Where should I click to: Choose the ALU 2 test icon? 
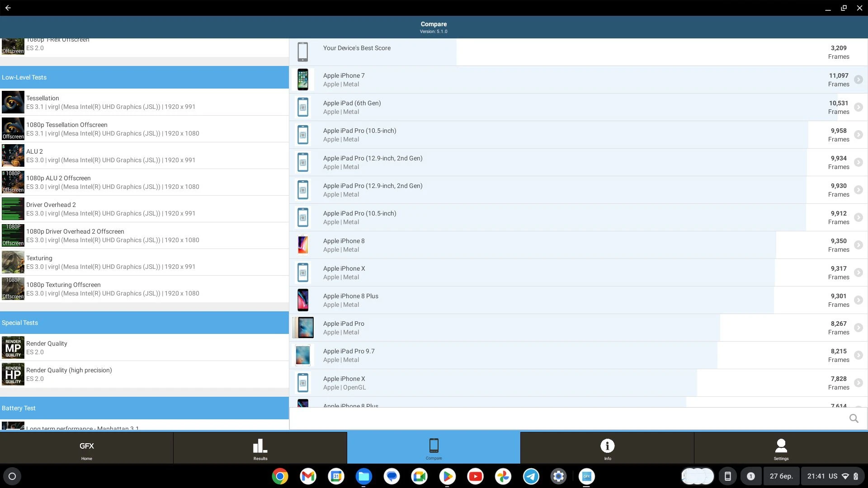click(x=13, y=155)
